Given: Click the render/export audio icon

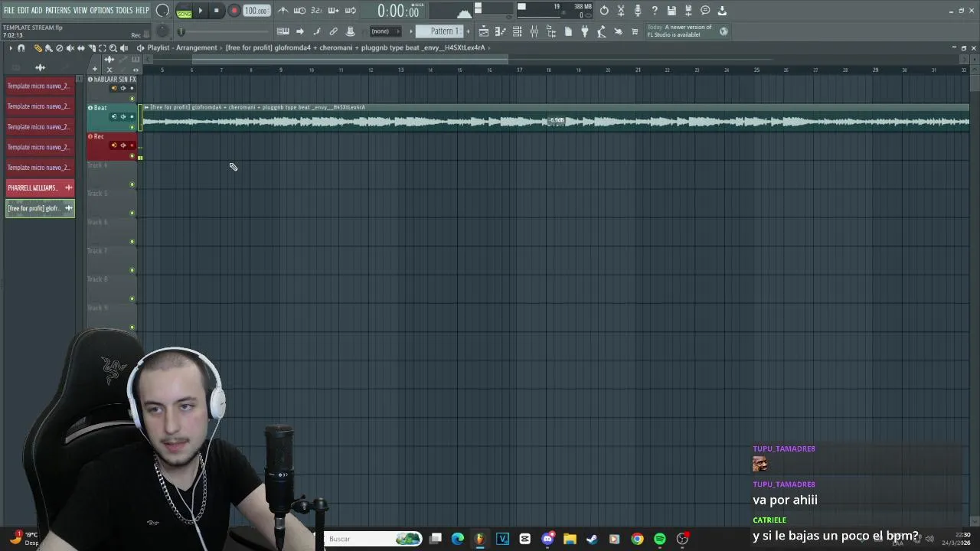Looking at the screenshot, I should coord(688,11).
